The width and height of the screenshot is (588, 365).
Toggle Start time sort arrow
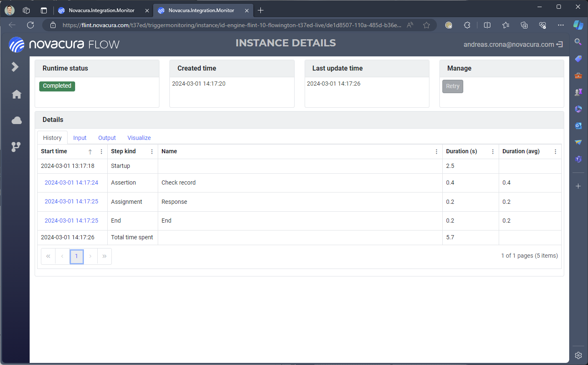pyautogui.click(x=90, y=152)
